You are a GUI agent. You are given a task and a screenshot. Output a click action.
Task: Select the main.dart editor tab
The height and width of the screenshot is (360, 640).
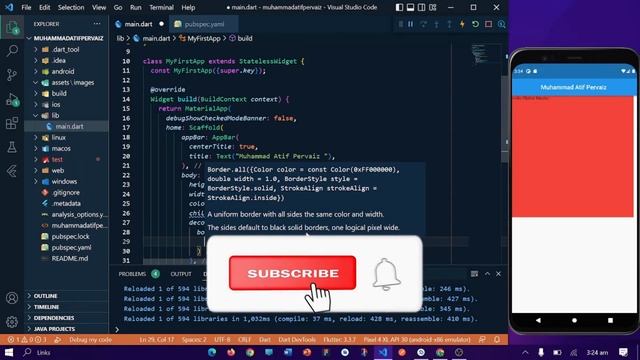click(139, 24)
